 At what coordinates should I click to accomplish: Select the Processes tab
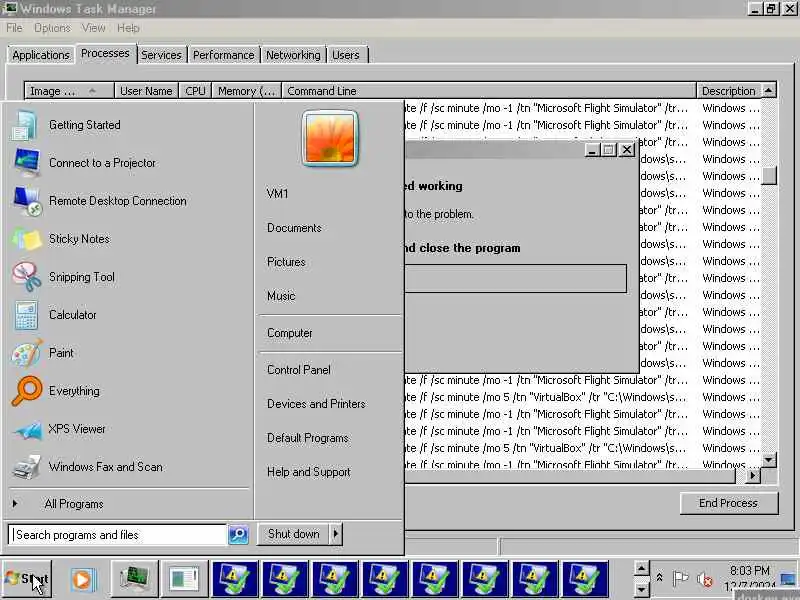105,53
